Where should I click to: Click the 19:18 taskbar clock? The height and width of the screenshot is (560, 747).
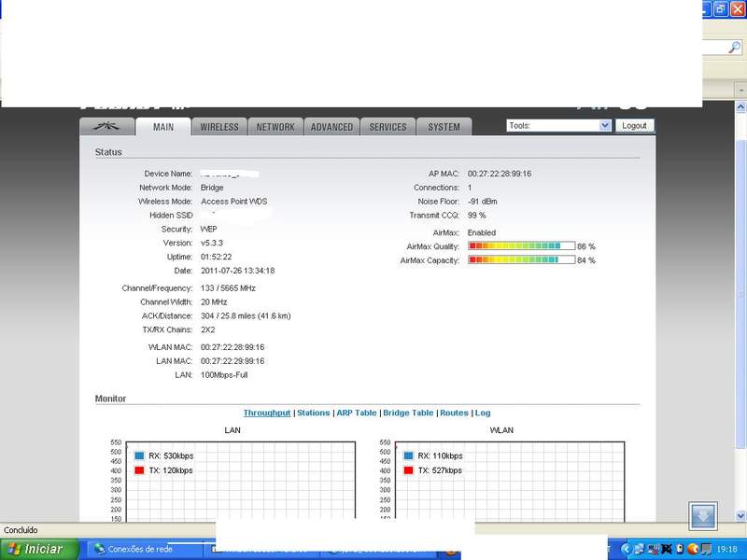(x=726, y=549)
